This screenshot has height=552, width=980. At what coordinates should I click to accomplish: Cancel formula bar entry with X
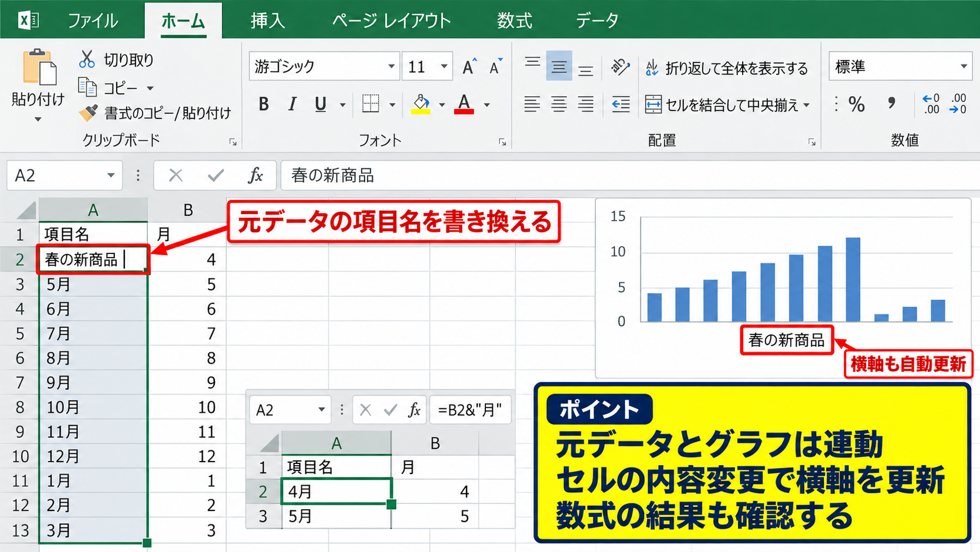(x=175, y=175)
